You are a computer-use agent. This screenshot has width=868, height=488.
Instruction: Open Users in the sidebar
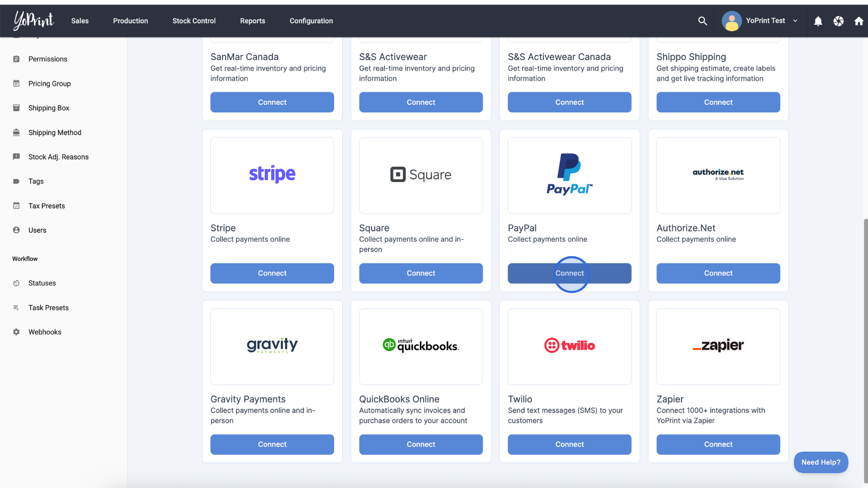37,230
